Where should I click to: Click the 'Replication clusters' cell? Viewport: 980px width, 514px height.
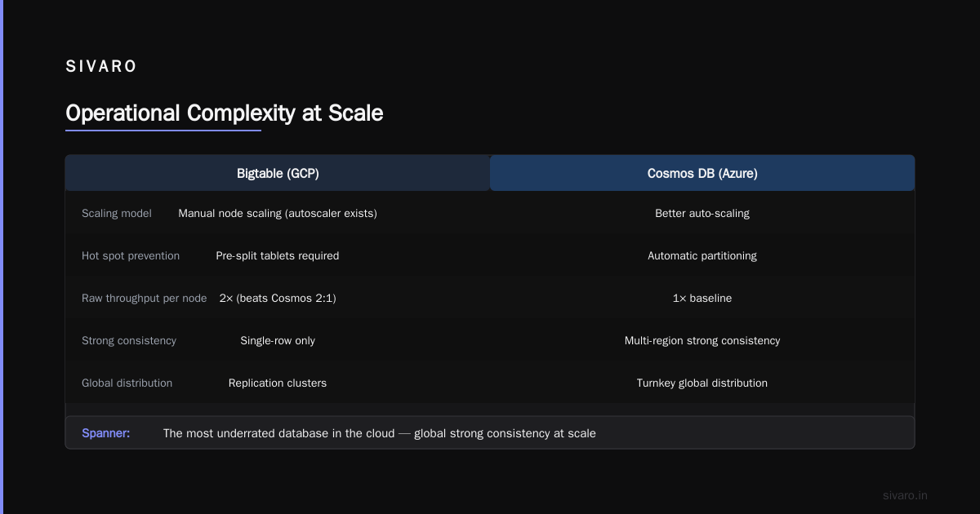click(278, 383)
